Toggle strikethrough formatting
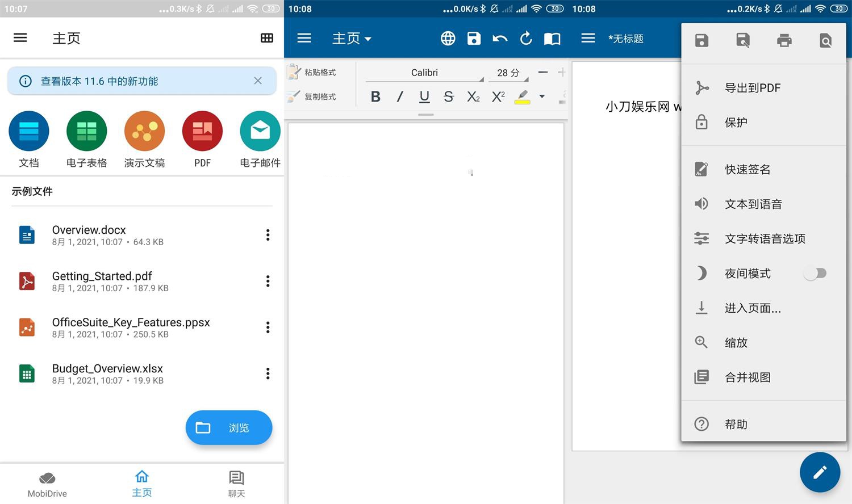 click(449, 96)
